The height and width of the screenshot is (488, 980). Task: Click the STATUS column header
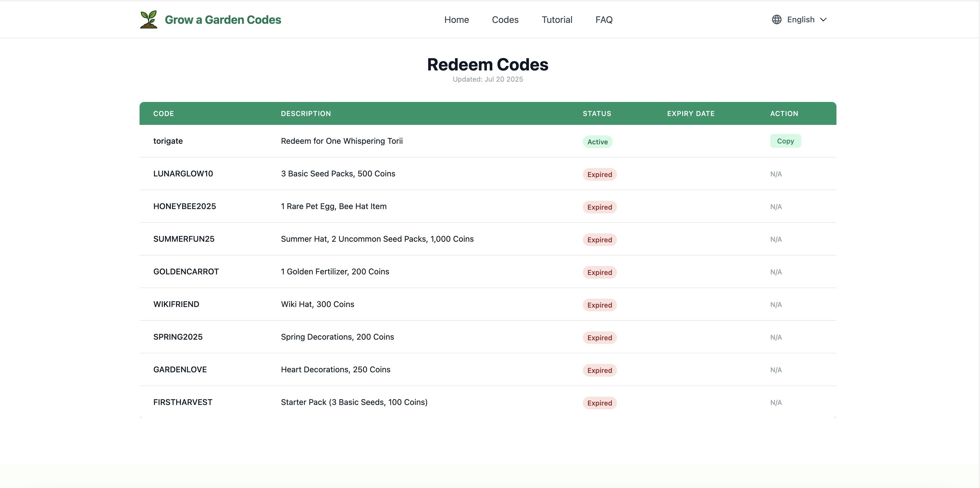pyautogui.click(x=597, y=113)
